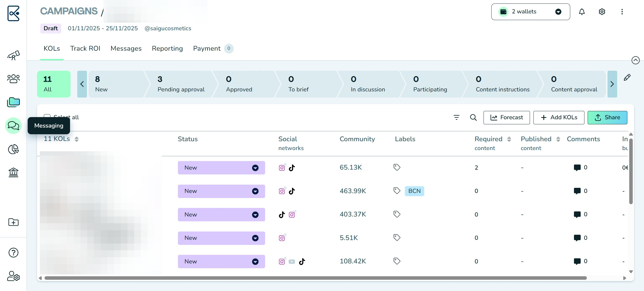Open the campaigns folder sidebar icon
Screen dimensions: 644x291
13,102
